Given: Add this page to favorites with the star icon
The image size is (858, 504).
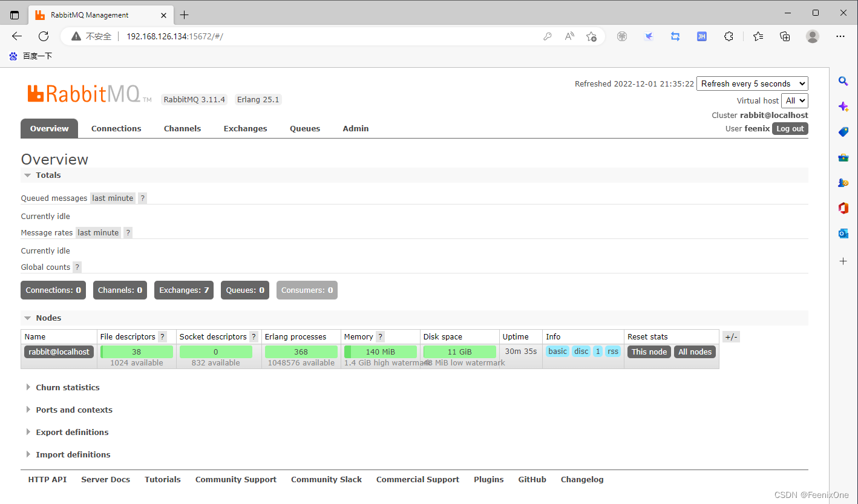Looking at the screenshot, I should [592, 36].
